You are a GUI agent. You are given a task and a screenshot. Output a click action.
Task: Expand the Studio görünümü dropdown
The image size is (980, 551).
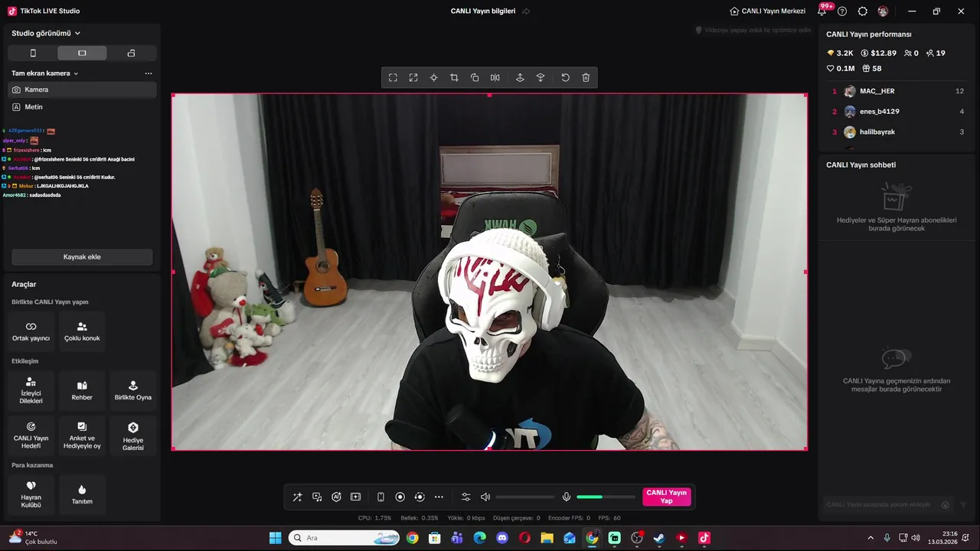click(46, 33)
